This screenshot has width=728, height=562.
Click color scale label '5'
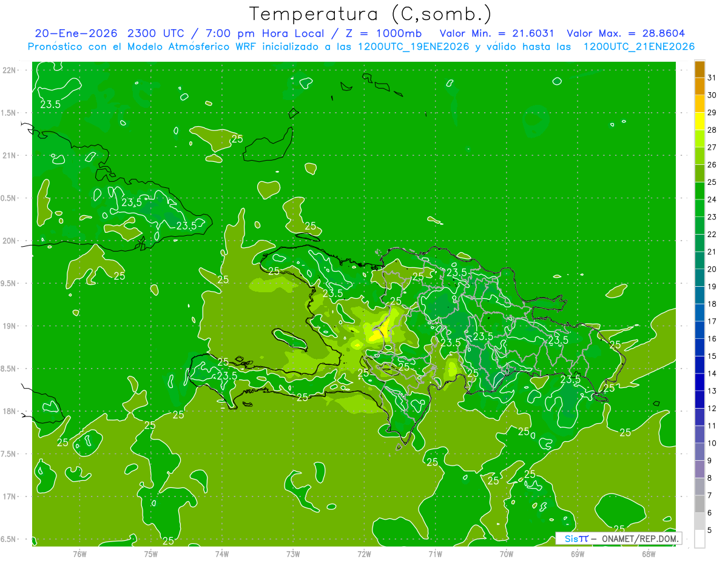point(710,530)
